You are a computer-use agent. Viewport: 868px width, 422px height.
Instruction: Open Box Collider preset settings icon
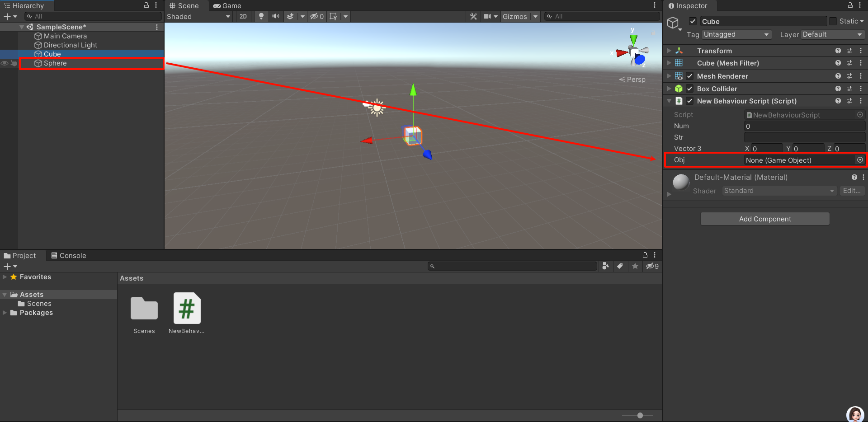pos(849,89)
